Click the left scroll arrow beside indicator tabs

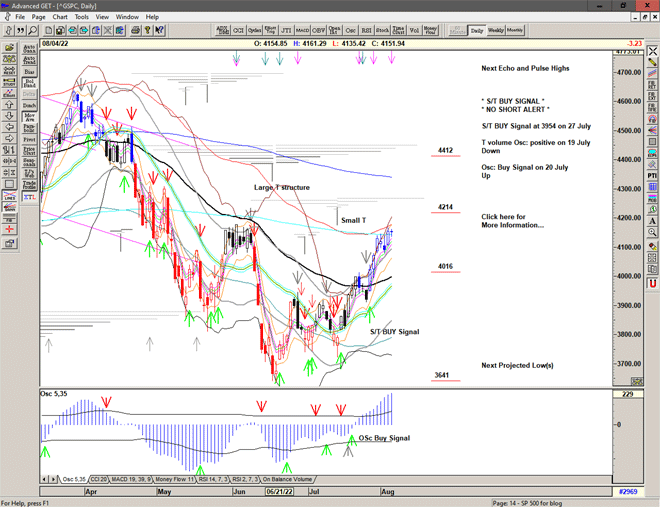(x=43, y=480)
